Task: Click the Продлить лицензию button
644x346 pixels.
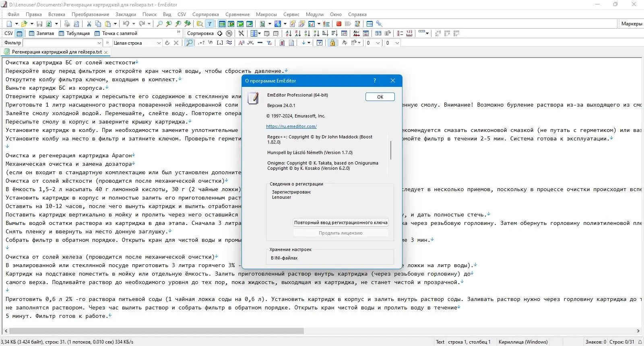Action: pyautogui.click(x=341, y=233)
